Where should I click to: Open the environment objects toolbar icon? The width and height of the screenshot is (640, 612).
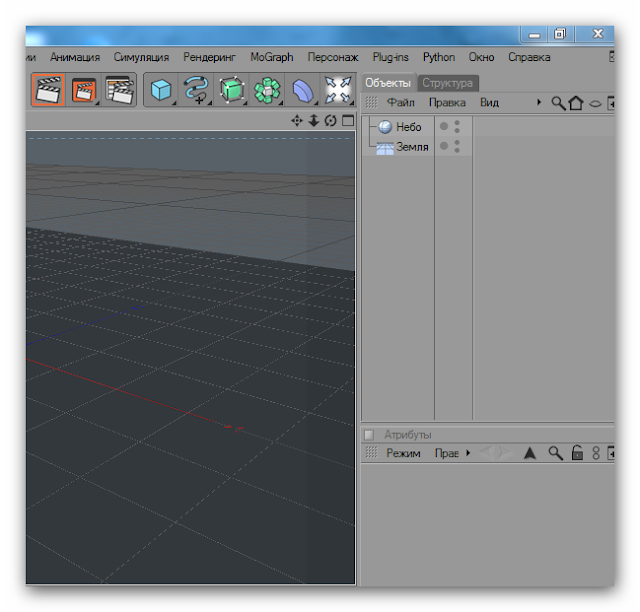[338, 90]
